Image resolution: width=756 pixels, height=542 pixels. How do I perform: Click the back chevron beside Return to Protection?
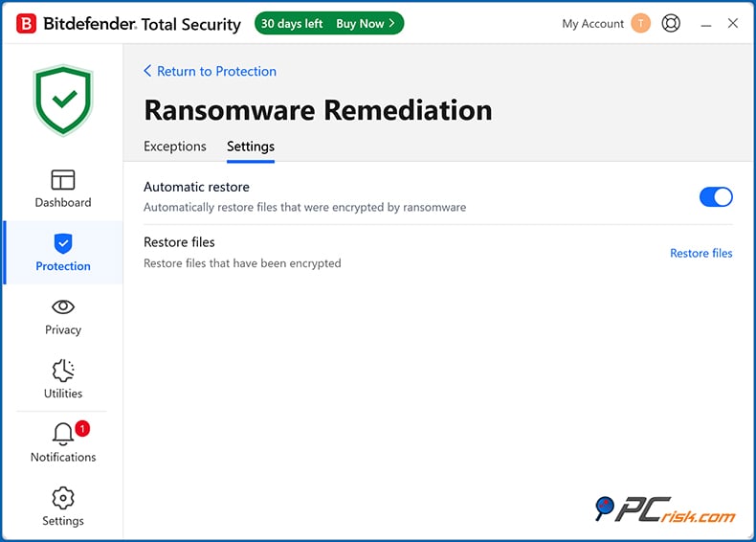pos(147,72)
